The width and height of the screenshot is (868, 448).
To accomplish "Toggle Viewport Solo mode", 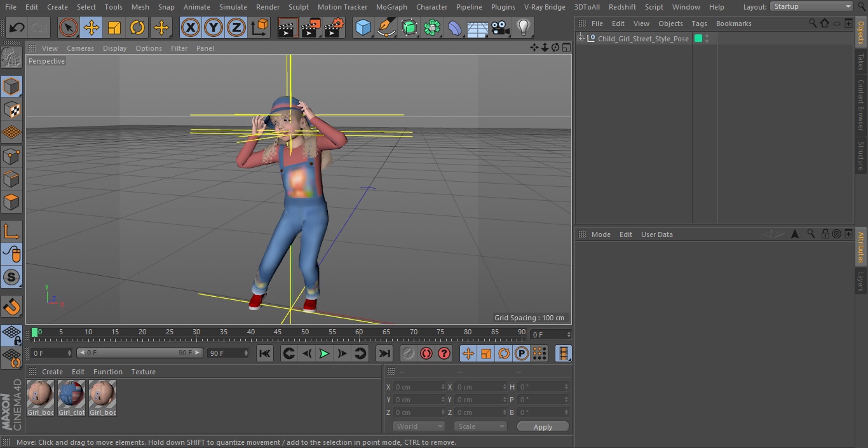I will click(x=11, y=277).
